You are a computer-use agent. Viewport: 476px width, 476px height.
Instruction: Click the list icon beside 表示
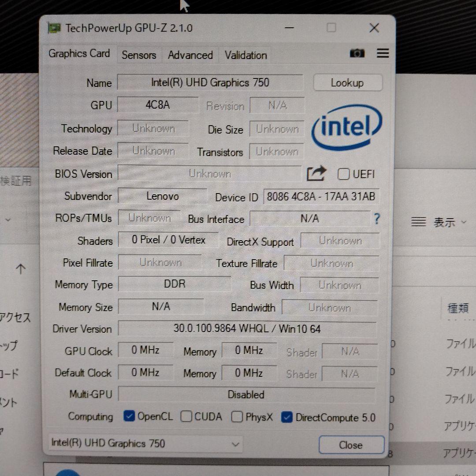tap(418, 222)
